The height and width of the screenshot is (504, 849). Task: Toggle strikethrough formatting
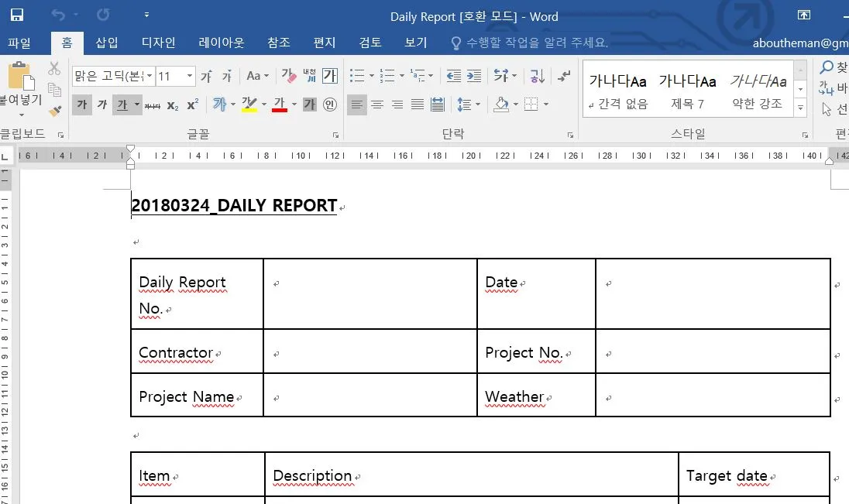[153, 105]
